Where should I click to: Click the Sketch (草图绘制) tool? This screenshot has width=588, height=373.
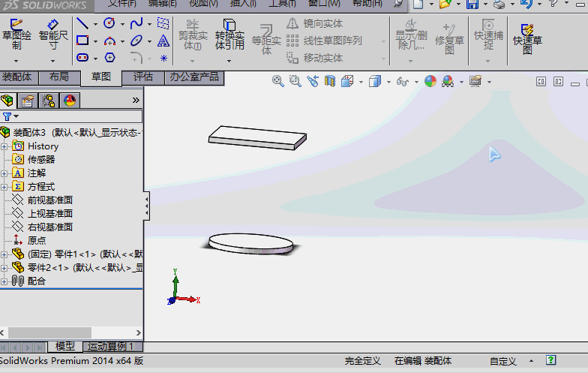point(16,35)
